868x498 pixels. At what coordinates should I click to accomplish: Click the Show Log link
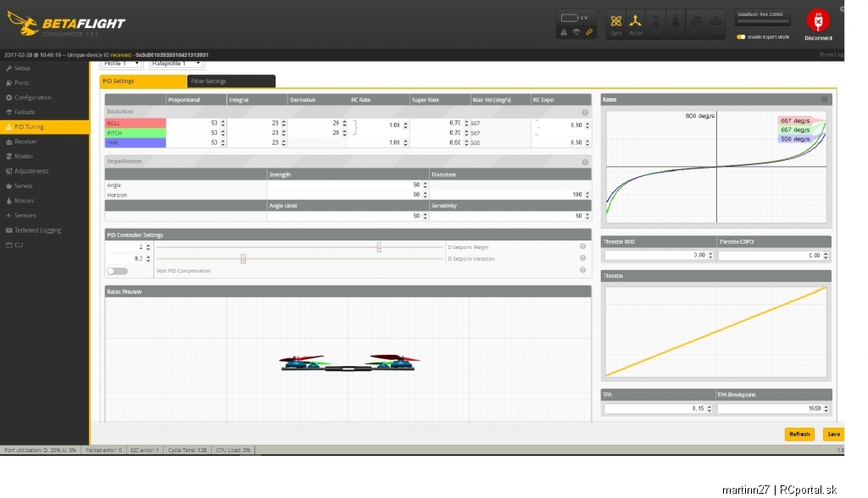pos(831,55)
